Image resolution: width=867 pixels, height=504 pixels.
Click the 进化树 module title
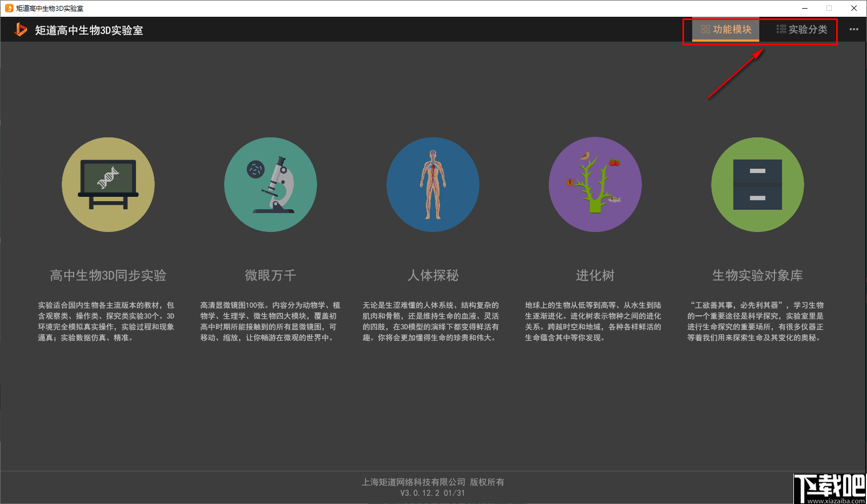coord(595,276)
